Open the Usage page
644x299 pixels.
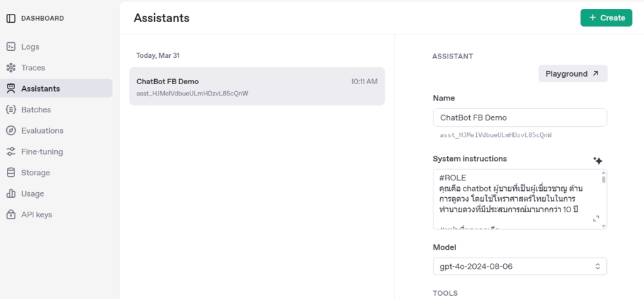pyautogui.click(x=32, y=193)
